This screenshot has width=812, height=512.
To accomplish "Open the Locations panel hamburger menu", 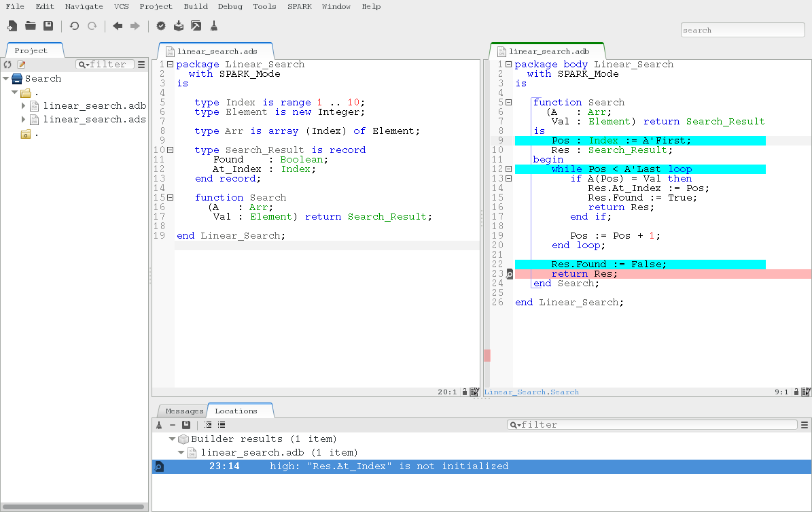I will [805, 425].
